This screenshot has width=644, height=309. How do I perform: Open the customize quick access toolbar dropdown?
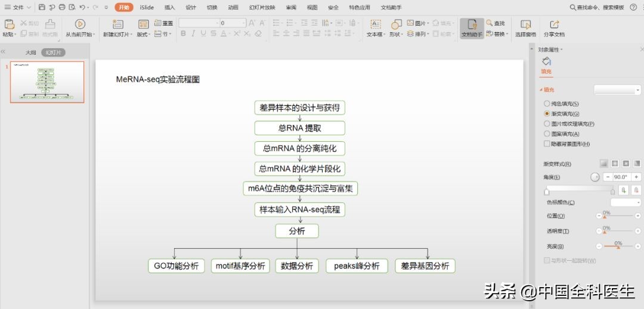click(106, 7)
